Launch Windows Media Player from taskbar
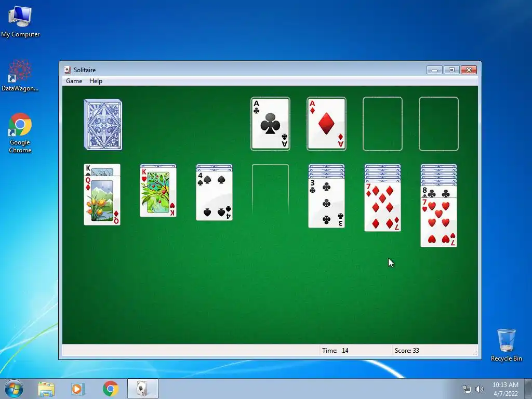The image size is (532, 399). click(78, 389)
